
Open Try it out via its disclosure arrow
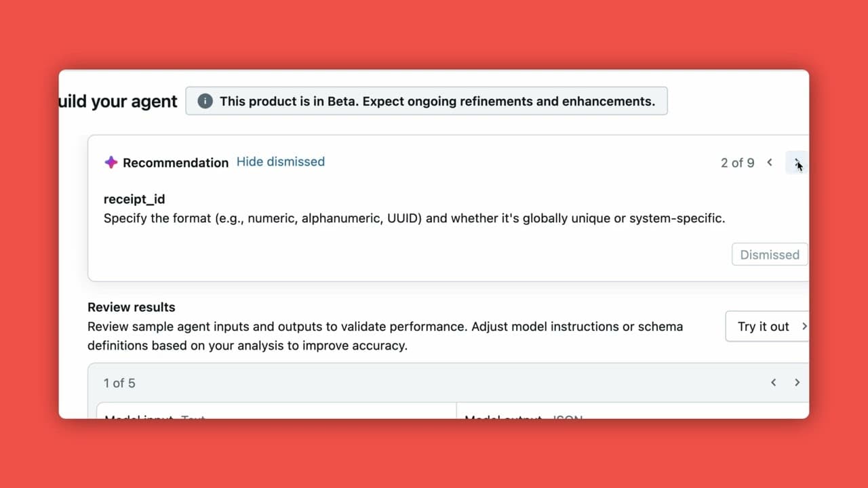click(805, 326)
